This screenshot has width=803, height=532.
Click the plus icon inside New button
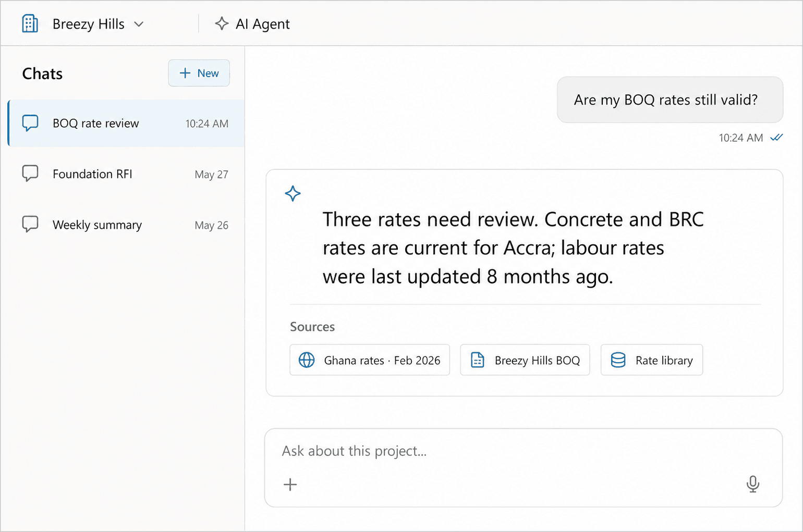click(x=185, y=73)
